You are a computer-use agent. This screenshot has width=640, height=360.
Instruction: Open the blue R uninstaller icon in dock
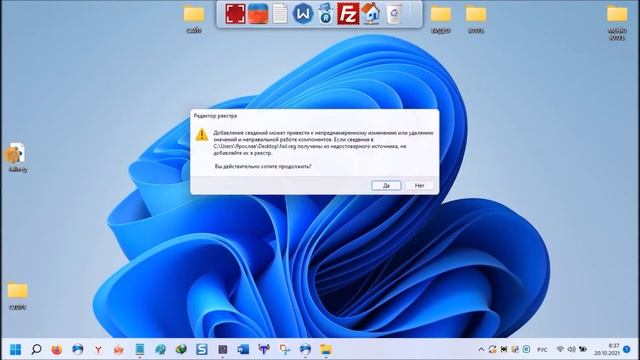pos(325,14)
